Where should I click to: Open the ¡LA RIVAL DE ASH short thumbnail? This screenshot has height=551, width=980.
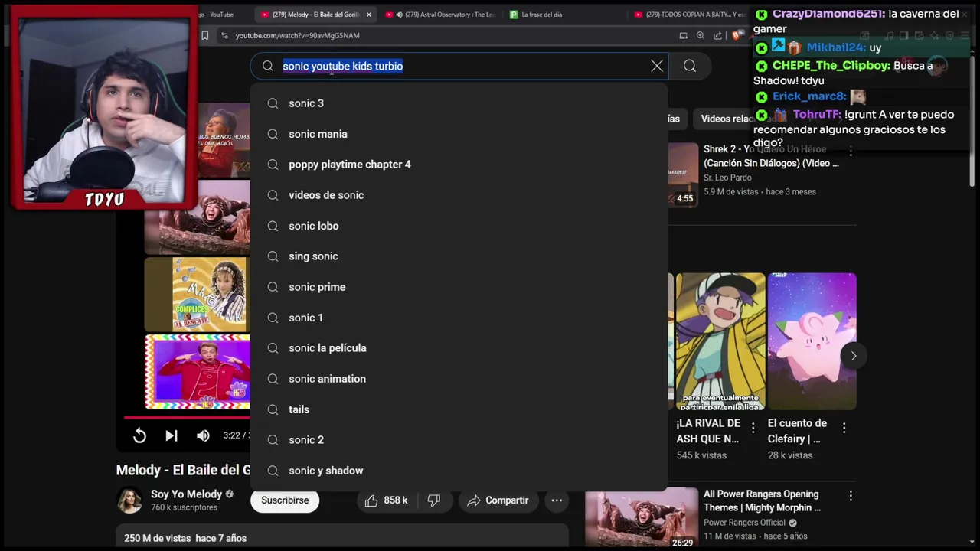720,341
